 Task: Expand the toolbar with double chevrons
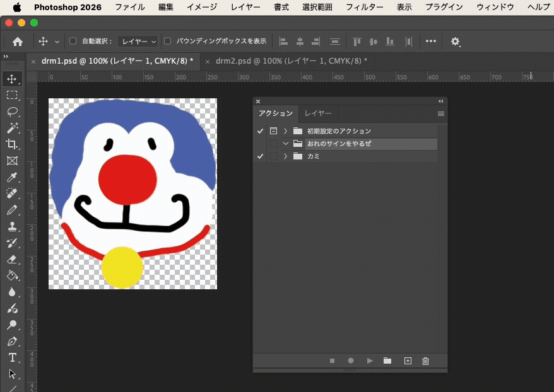(6, 57)
